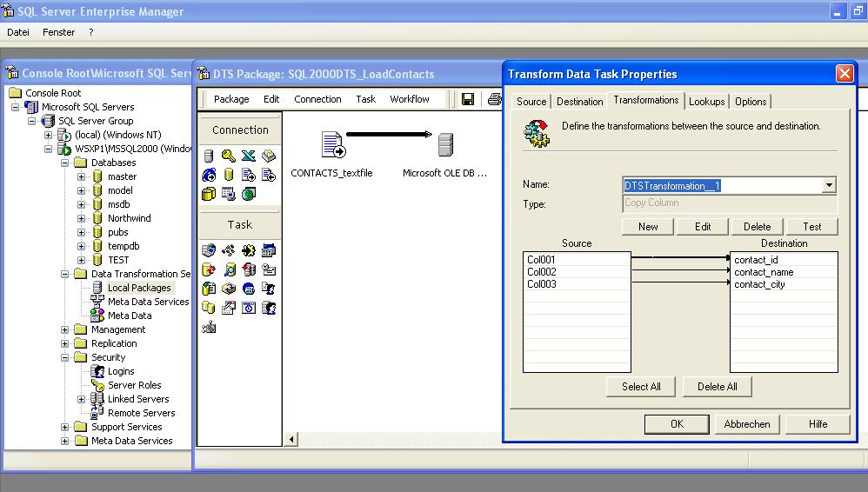Select the Text File (Destination) connection icon
This screenshot has width=868, height=492.
pos(269,176)
